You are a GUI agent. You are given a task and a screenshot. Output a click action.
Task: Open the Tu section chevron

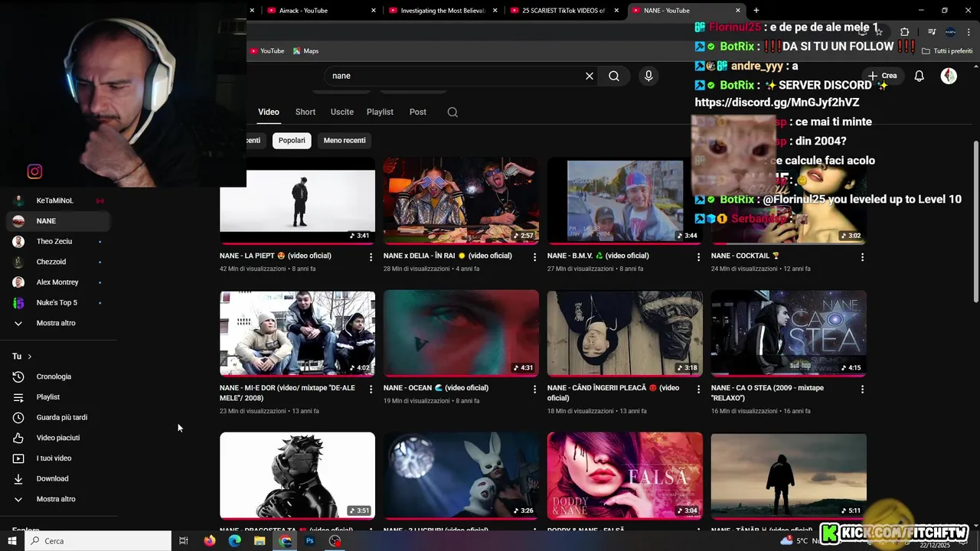(x=30, y=357)
